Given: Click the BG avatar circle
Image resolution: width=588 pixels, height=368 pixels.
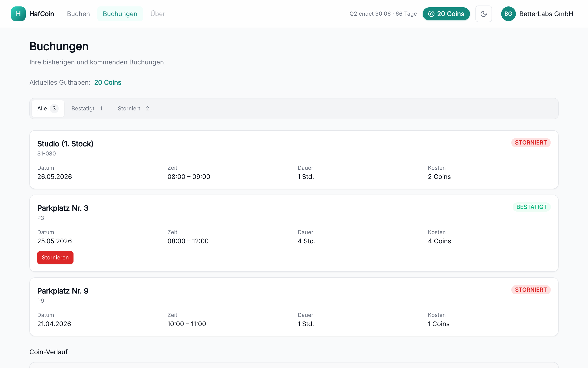Looking at the screenshot, I should [x=508, y=14].
